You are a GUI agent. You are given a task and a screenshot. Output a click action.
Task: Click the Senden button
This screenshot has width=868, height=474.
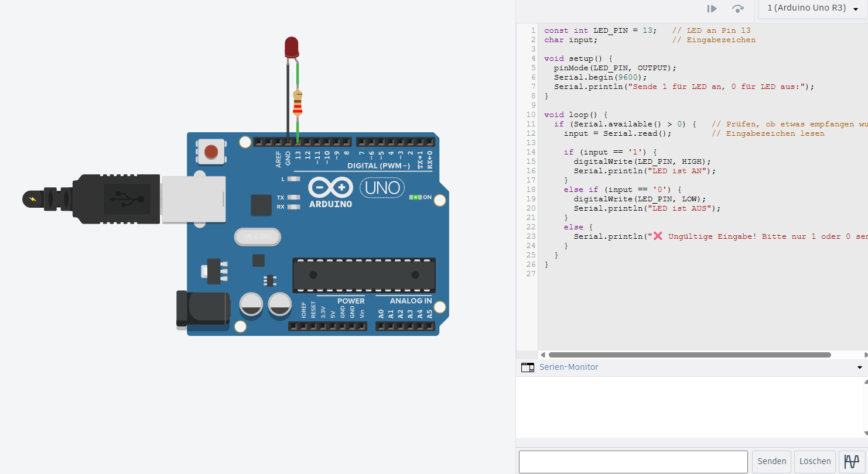click(771, 461)
